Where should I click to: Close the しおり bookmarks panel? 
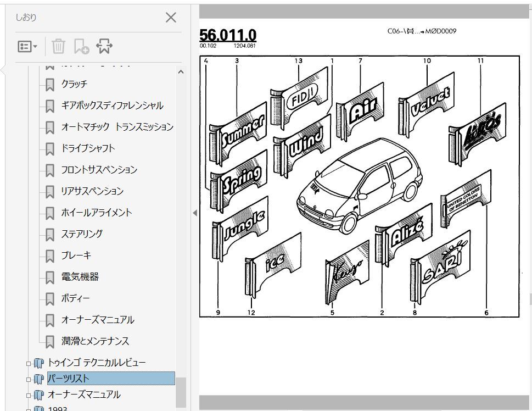coord(171,18)
